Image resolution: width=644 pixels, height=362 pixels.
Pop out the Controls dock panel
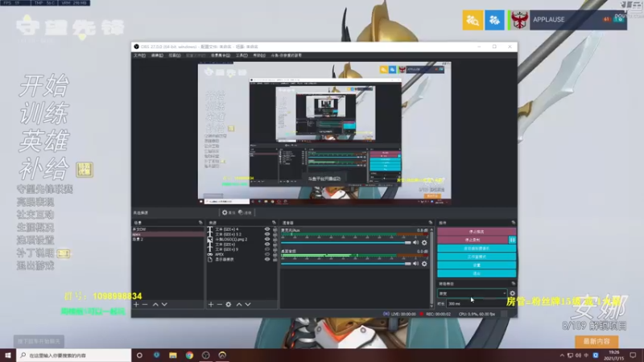(513, 223)
